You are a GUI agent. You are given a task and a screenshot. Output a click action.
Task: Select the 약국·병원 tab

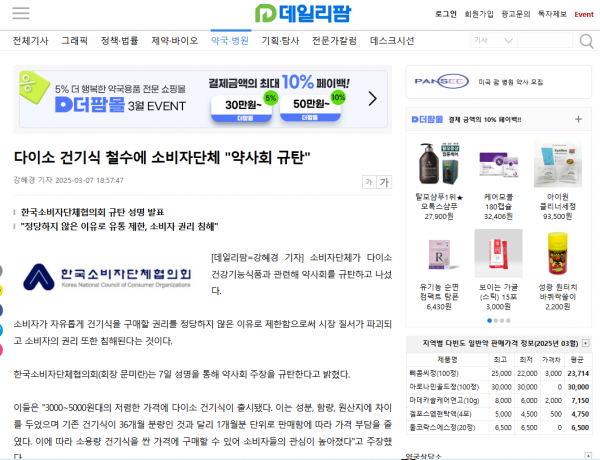(x=230, y=41)
